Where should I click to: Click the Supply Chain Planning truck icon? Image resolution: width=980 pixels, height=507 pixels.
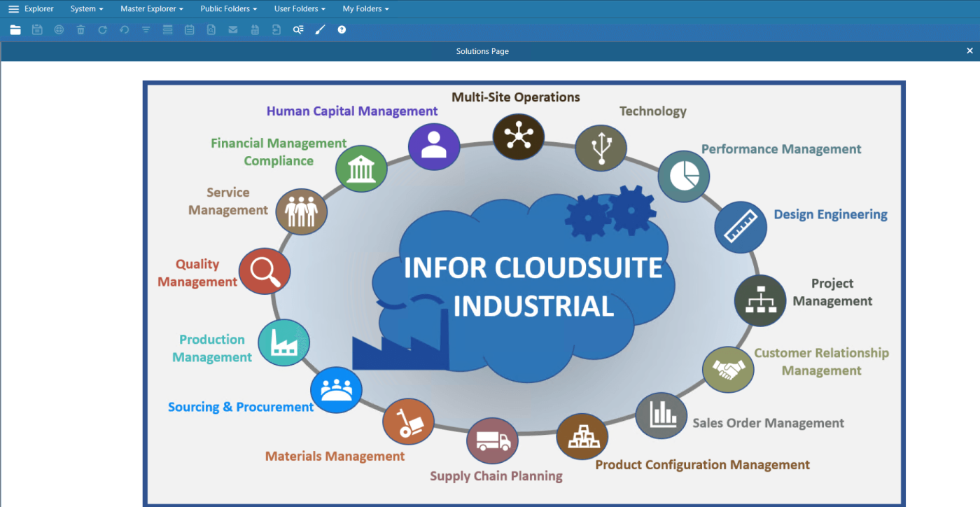coord(493,441)
